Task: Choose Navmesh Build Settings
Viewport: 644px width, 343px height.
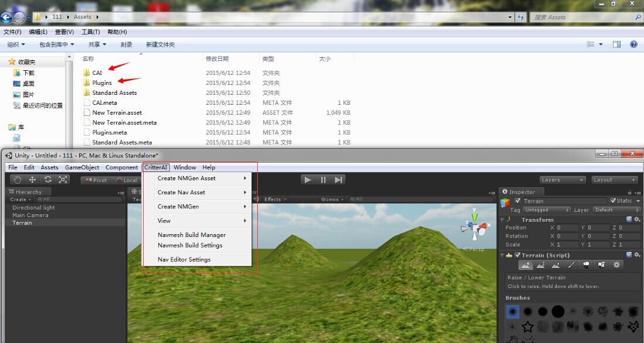Action: click(x=197, y=245)
